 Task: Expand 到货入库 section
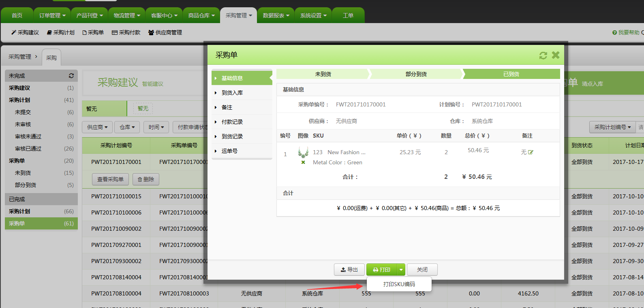(x=242, y=93)
